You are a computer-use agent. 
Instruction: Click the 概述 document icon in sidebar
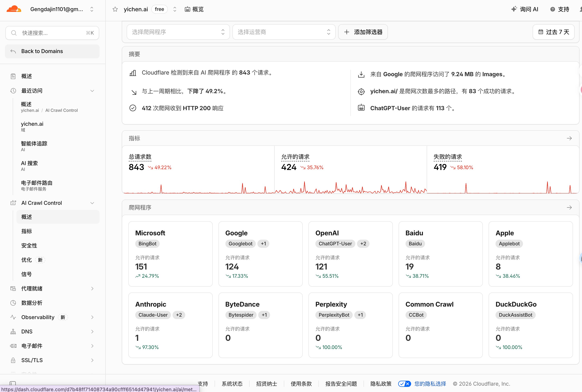13,76
